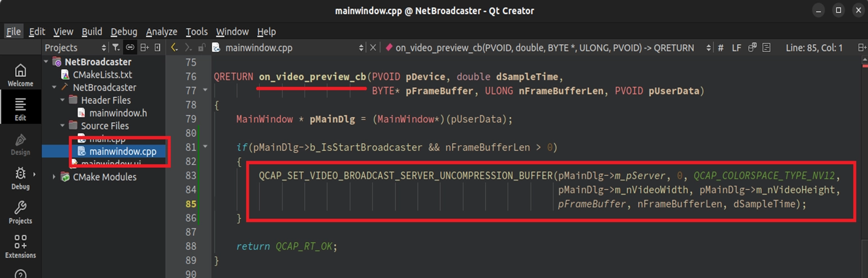Click the preprocessor directives # icon
868x278 pixels.
click(721, 48)
